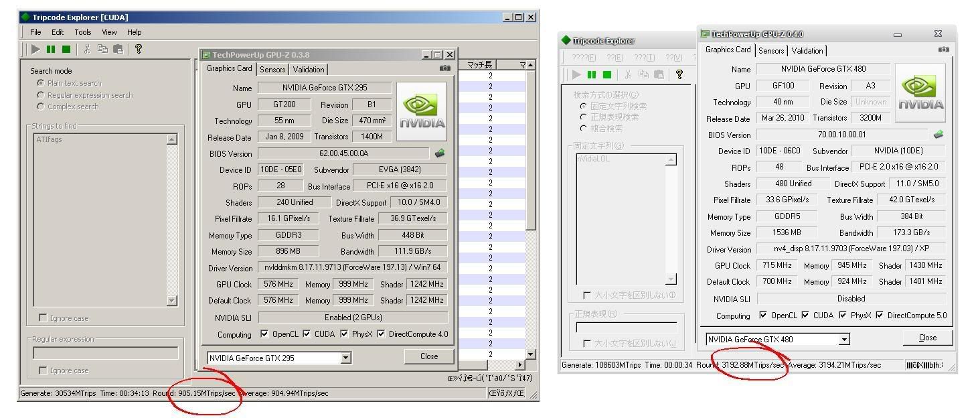This screenshot has height=420, width=980.
Task: Open the question-mark help icon in Tripcode Explorer [CUDA]
Action: click(x=139, y=49)
